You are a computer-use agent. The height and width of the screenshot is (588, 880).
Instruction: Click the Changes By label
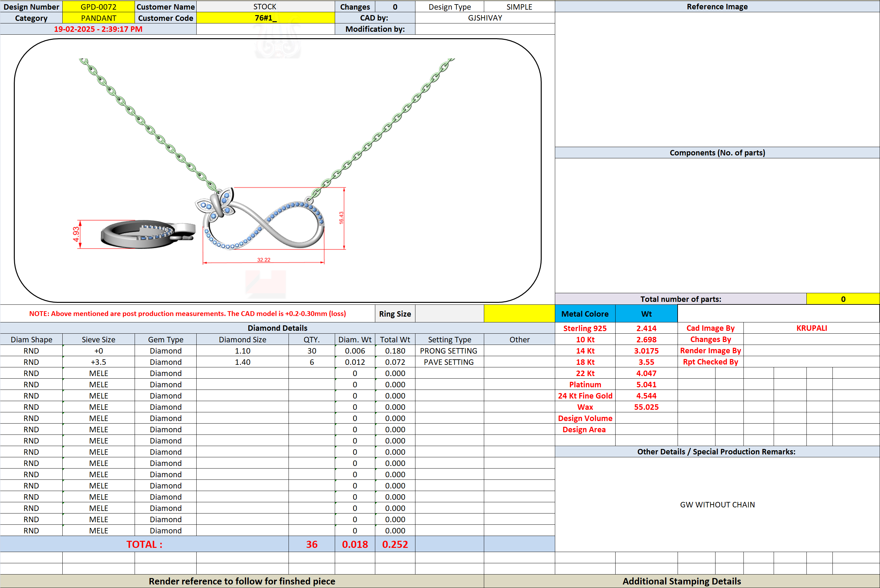pos(710,339)
